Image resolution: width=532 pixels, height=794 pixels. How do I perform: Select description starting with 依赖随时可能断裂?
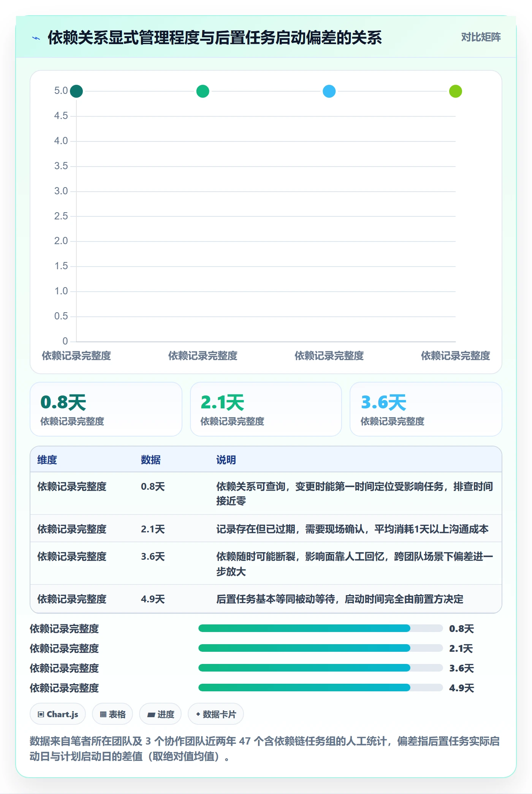tap(355, 564)
